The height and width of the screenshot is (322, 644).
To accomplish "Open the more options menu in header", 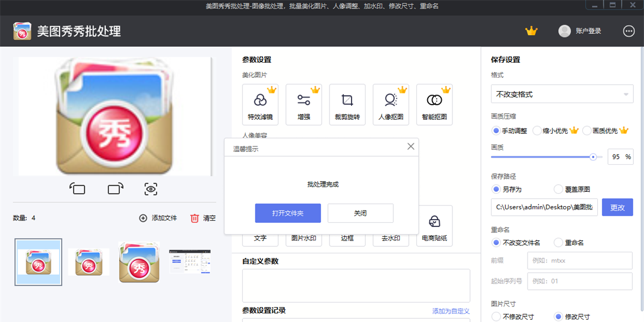I will (x=629, y=31).
